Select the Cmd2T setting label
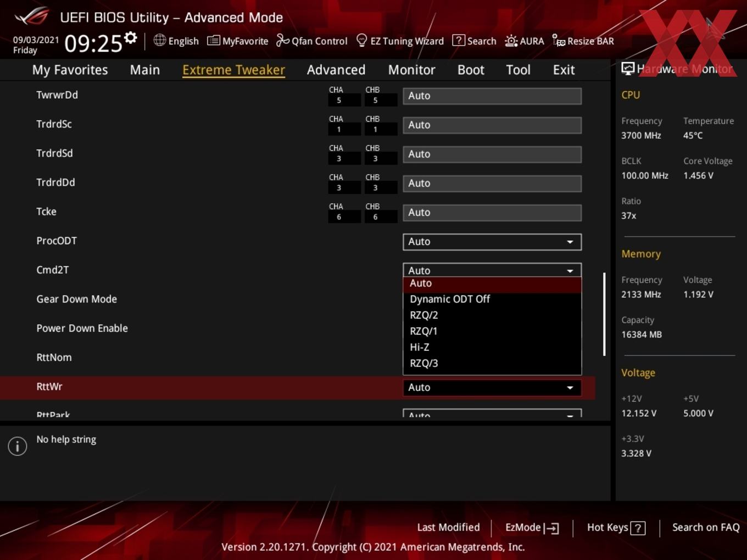 tap(52, 270)
